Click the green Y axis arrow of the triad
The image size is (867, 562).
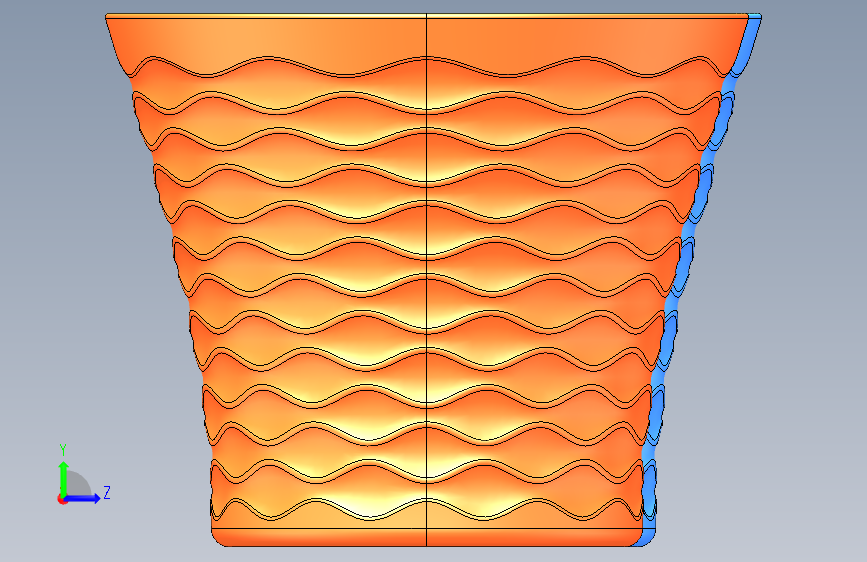click(63, 478)
